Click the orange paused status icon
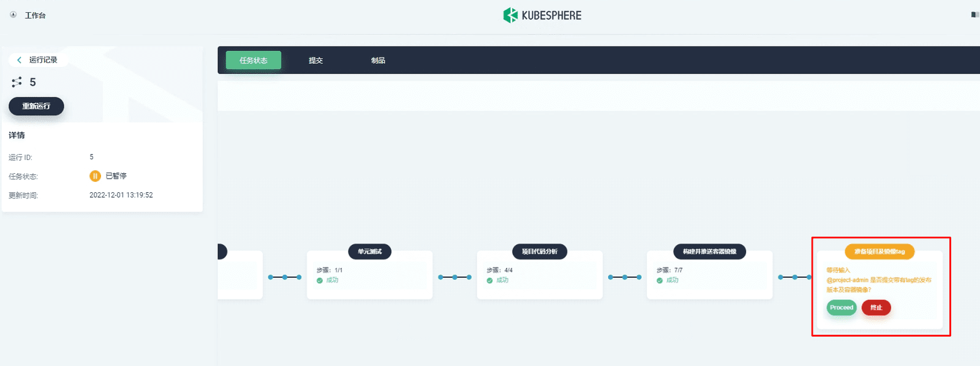980x366 pixels. tap(95, 176)
